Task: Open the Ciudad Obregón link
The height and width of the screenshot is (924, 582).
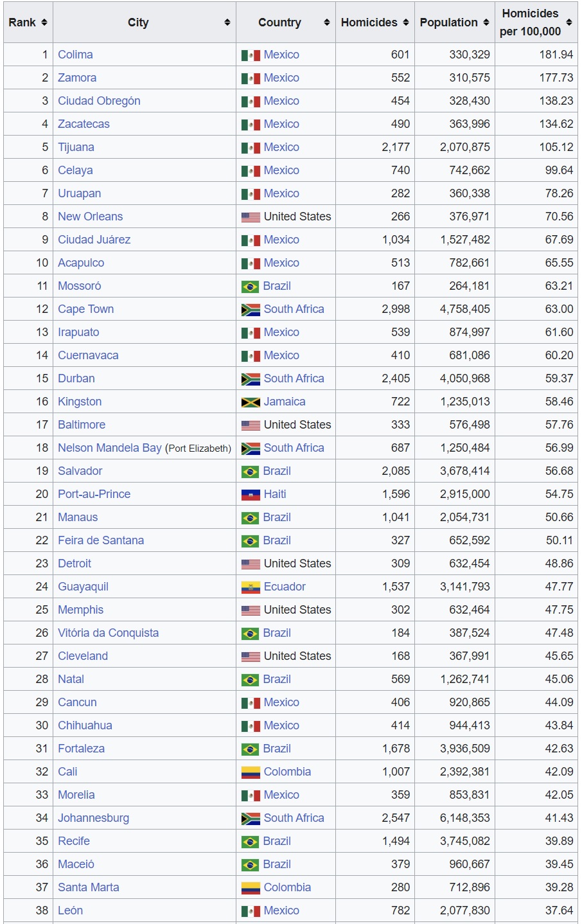Action: [x=99, y=101]
